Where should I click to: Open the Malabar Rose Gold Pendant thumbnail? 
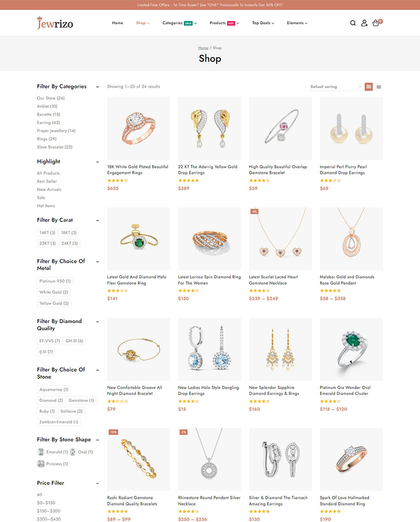coord(351,239)
